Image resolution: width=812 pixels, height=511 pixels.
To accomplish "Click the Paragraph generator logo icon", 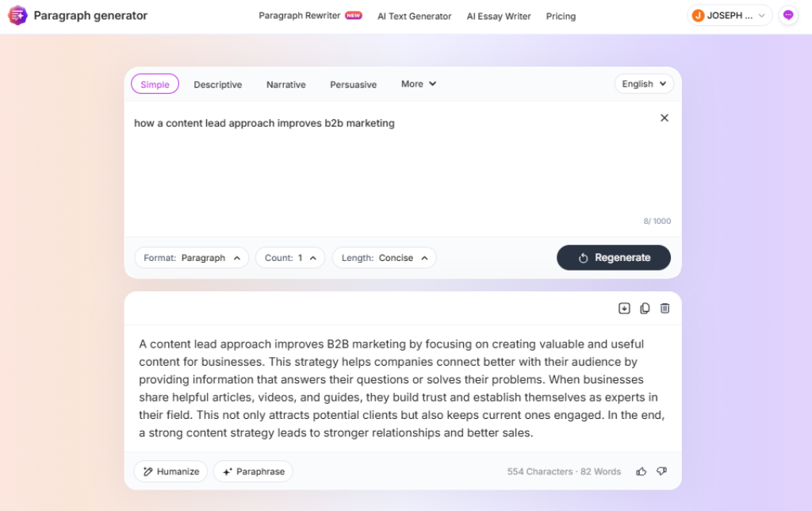I will [17, 16].
